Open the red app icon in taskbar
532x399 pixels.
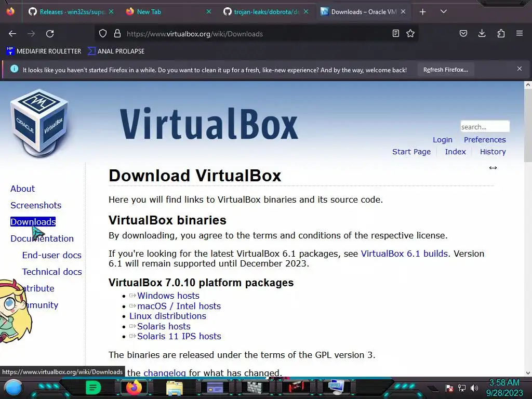[x=296, y=387]
